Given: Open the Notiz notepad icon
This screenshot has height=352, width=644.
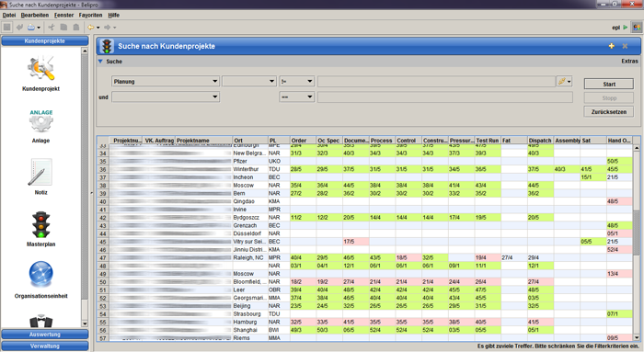Looking at the screenshot, I should (x=40, y=172).
